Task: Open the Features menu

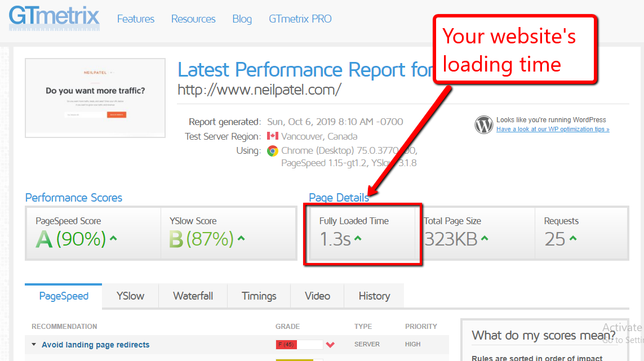Action: [136, 19]
